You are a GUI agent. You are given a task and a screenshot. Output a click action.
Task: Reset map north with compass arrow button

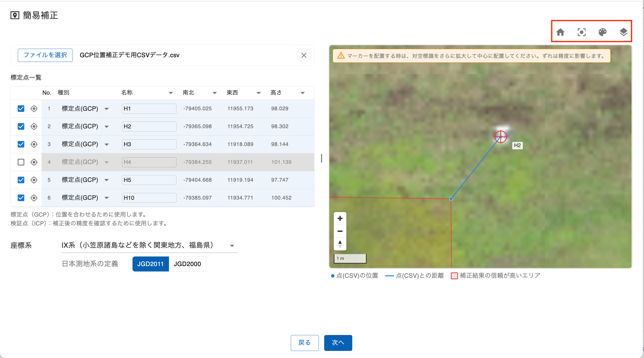pos(340,244)
